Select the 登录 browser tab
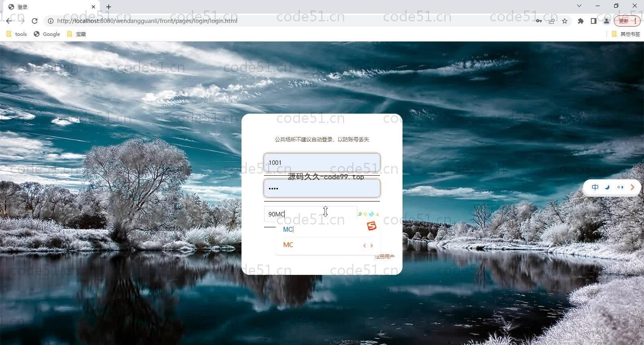The image size is (644, 345). coord(52,7)
